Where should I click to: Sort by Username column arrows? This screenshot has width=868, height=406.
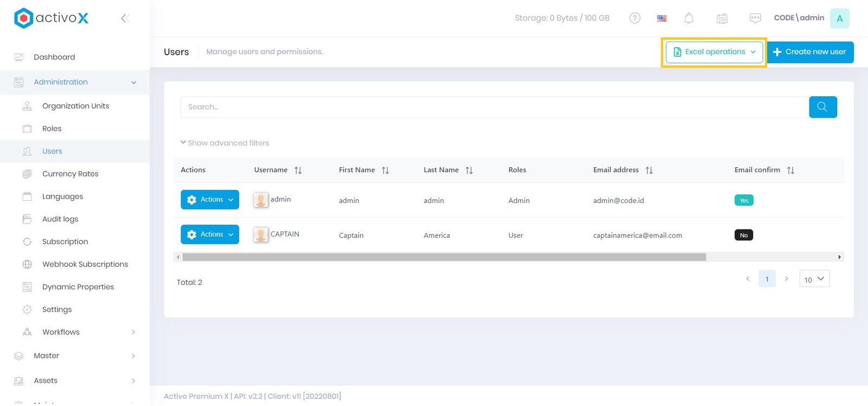298,170
